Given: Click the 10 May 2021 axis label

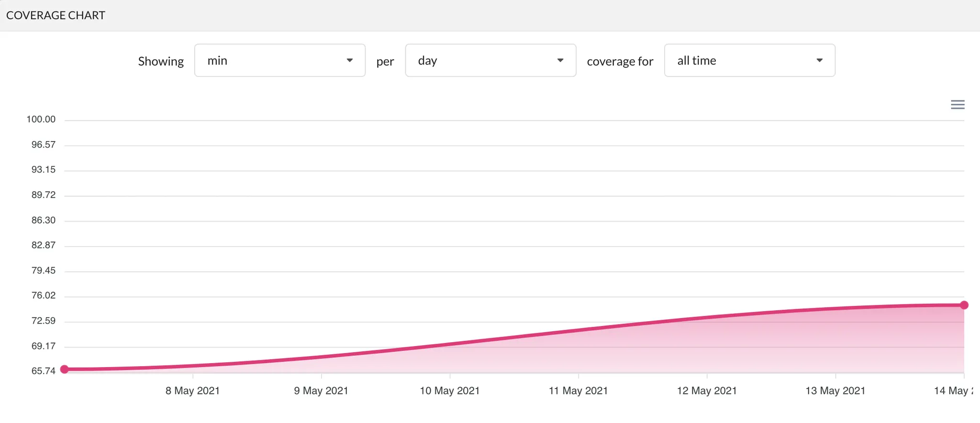Looking at the screenshot, I should tap(450, 391).
